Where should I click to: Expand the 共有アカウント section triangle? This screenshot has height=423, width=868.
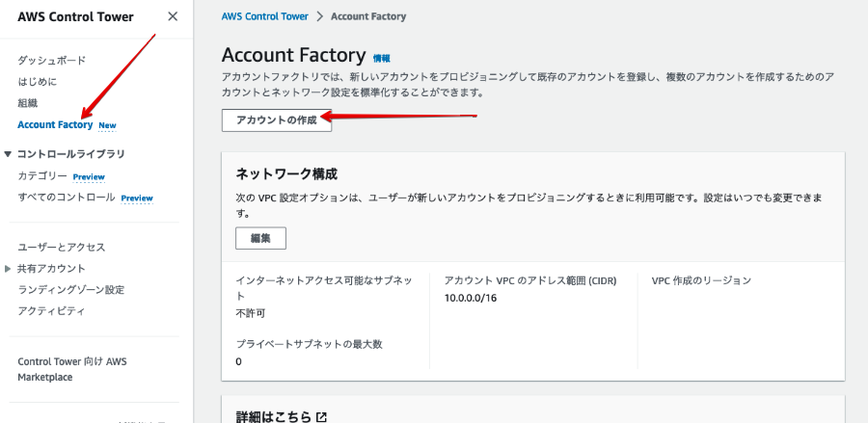click(x=7, y=269)
